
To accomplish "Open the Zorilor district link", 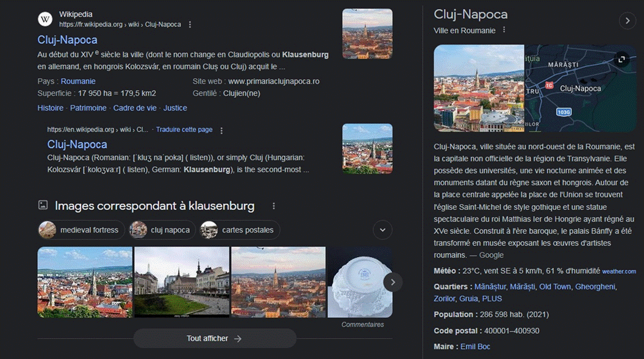I will coord(445,299).
